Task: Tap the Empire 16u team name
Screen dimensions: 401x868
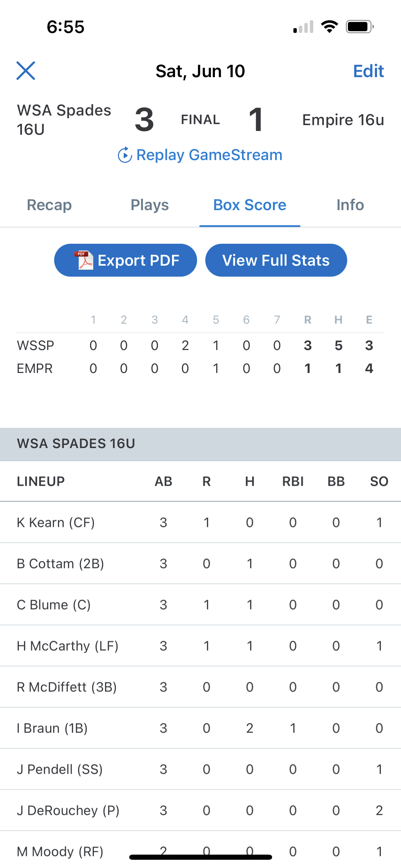Action: 343,120
